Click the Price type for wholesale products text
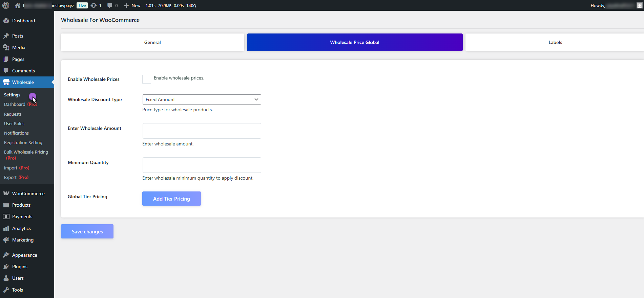 [x=178, y=110]
